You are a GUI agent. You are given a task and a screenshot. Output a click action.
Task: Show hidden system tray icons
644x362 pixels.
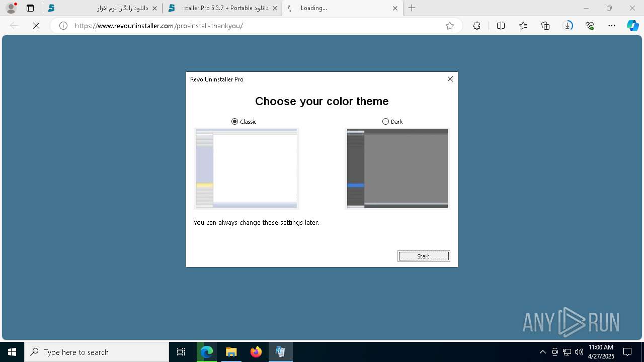(542, 352)
